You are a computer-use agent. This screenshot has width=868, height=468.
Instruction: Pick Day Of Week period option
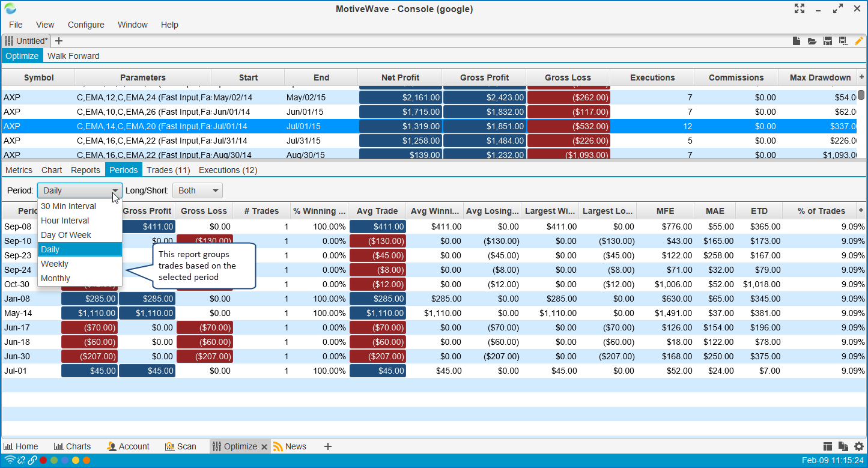click(x=66, y=235)
